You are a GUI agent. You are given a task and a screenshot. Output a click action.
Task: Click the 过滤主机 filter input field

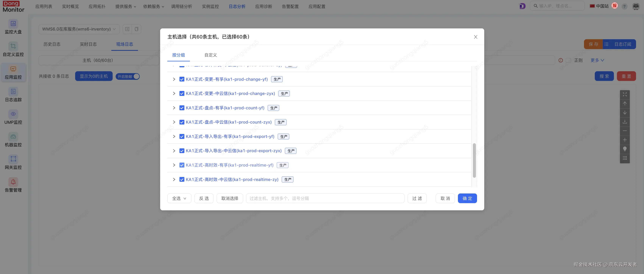tap(325, 198)
